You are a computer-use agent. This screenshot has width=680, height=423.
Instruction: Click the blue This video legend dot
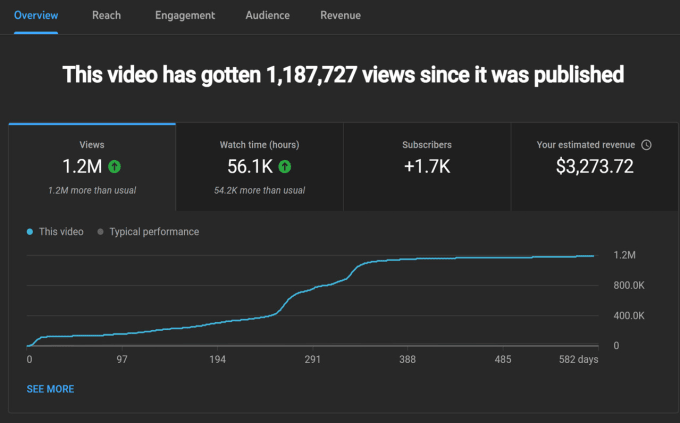[29, 232]
